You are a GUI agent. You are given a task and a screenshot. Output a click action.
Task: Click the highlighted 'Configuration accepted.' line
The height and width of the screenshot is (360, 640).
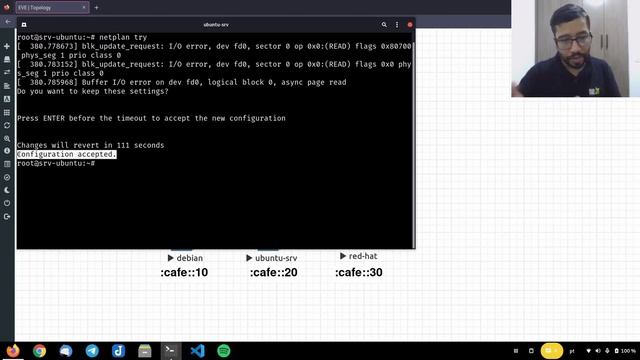(67, 154)
